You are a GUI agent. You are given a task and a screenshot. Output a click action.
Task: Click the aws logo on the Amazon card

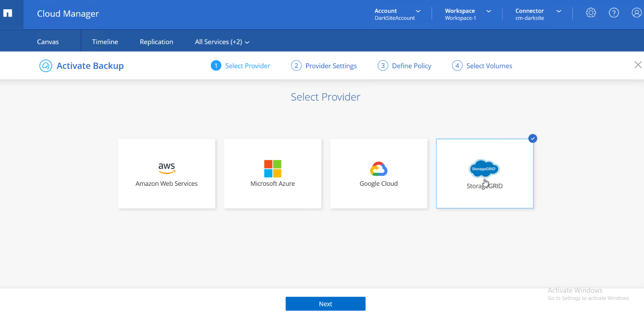(166, 168)
